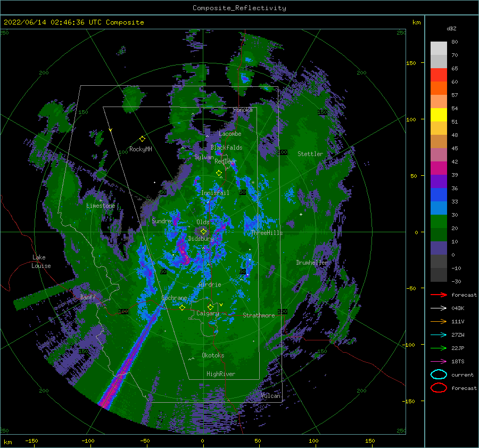
Task: Click the yellow diamond marker near Cochrane
Action: (182, 307)
